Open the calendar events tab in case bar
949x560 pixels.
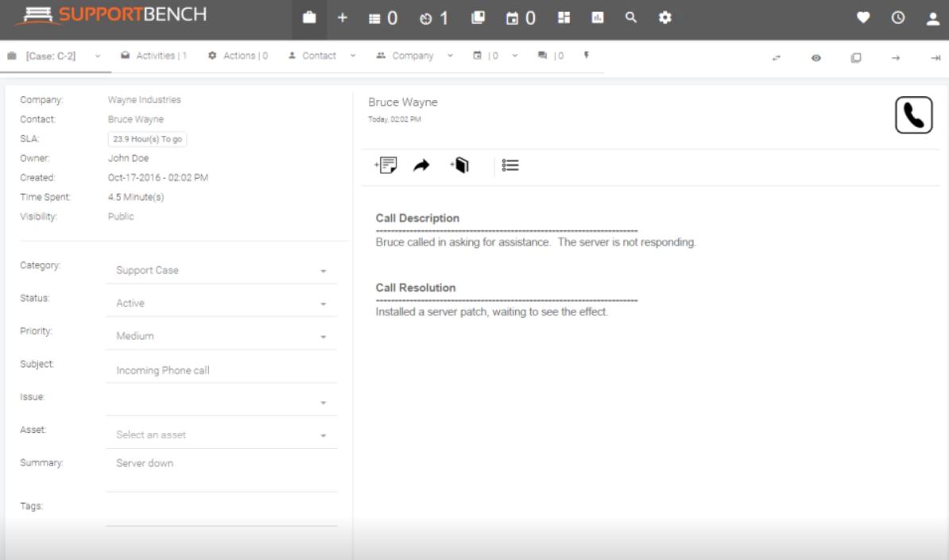pos(486,56)
